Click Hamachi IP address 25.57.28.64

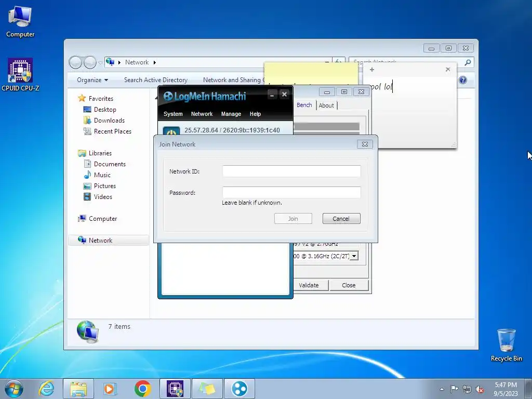[201, 130]
